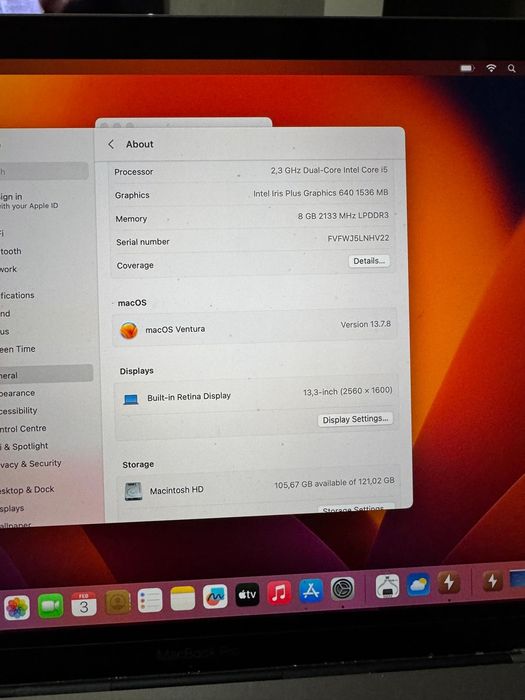The image size is (525, 700).
Task: Open System Settings Dock icon
Action: (343, 589)
